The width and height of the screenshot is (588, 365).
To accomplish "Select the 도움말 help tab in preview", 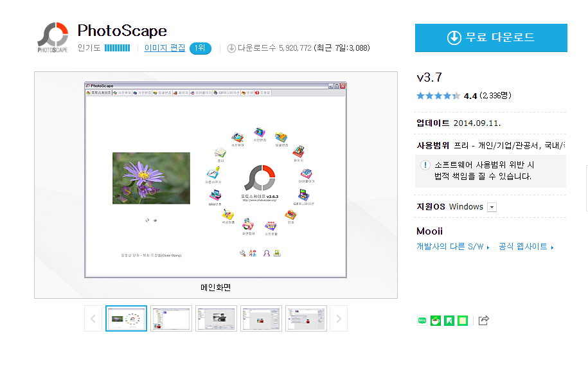I will pyautogui.click(x=263, y=93).
